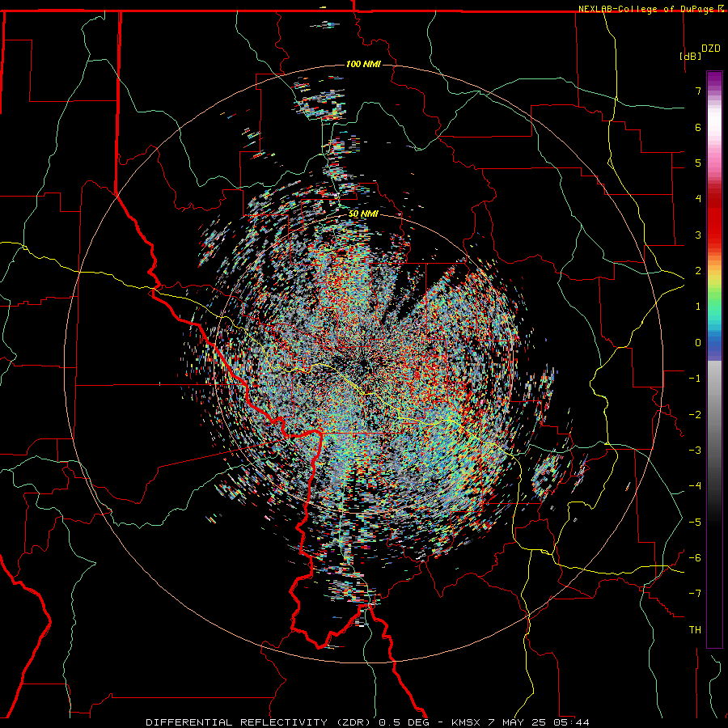Screen dimensions: 728x728
Task: Click the 1 value on color scale
Action: click(698, 307)
